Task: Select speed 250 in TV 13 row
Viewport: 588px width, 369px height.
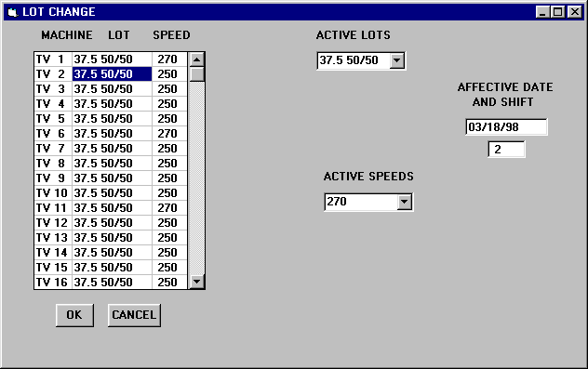Action: (169, 238)
